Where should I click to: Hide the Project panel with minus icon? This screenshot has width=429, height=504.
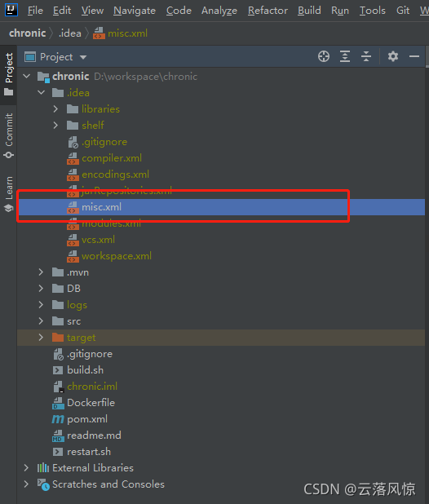tap(414, 56)
